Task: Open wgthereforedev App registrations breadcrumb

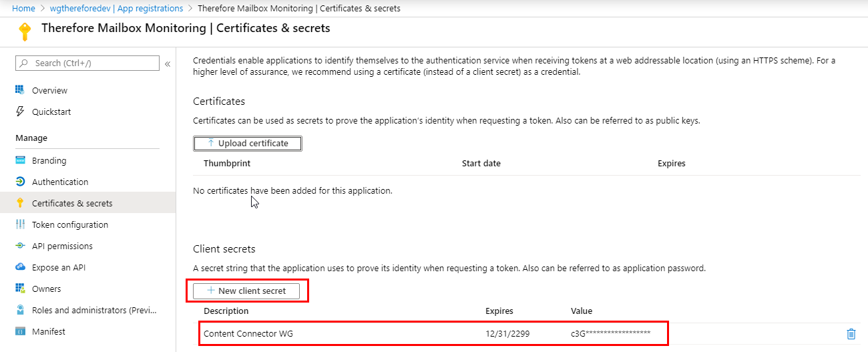Action: pyautogui.click(x=118, y=9)
